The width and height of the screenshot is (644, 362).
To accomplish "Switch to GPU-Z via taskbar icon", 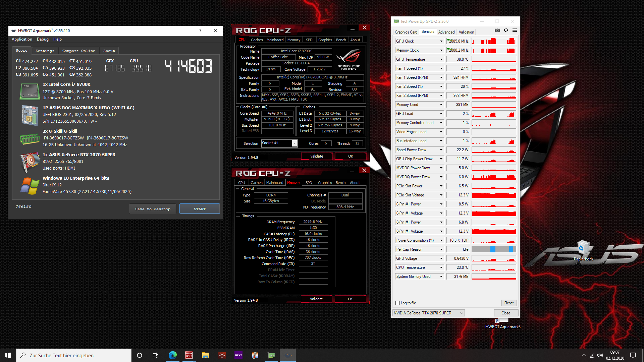I will 271,355.
